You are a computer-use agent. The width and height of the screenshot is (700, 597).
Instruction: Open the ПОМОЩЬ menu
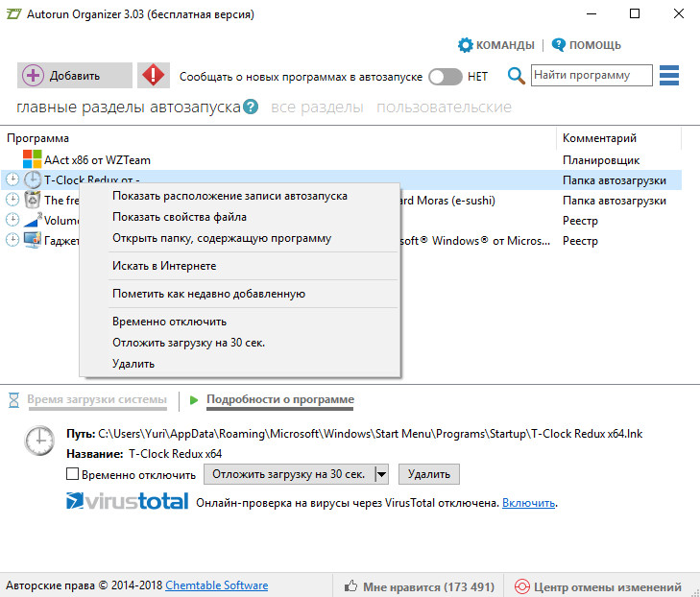(587, 45)
